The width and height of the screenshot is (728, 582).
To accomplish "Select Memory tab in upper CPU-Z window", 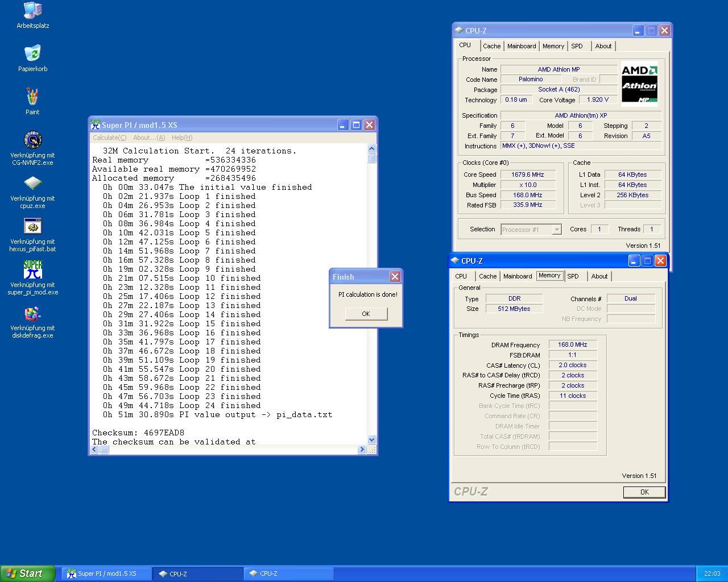I will tap(553, 46).
